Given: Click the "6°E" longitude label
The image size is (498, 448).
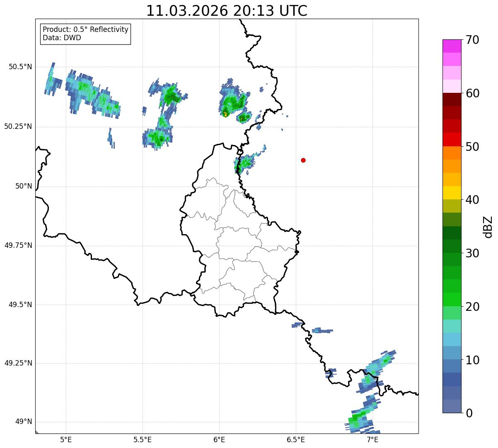Looking at the screenshot, I should (x=219, y=440).
